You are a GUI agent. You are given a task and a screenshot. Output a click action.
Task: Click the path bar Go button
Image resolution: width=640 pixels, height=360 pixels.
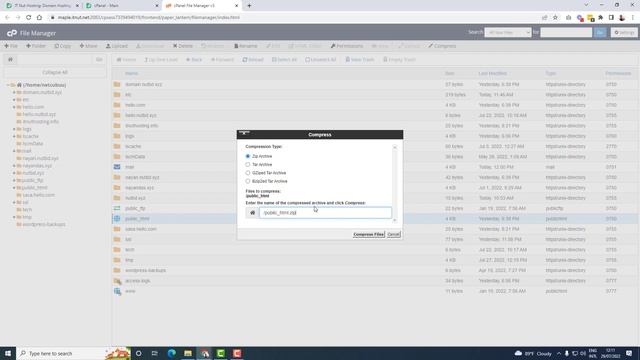(99, 60)
